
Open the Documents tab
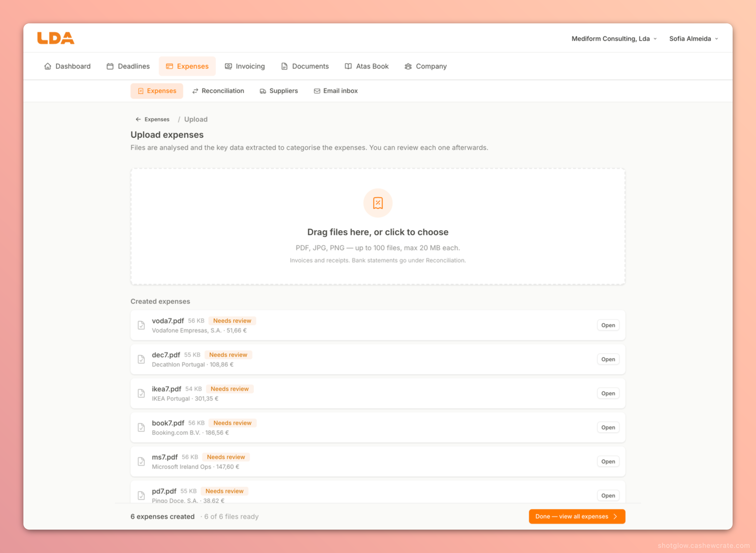tap(305, 66)
